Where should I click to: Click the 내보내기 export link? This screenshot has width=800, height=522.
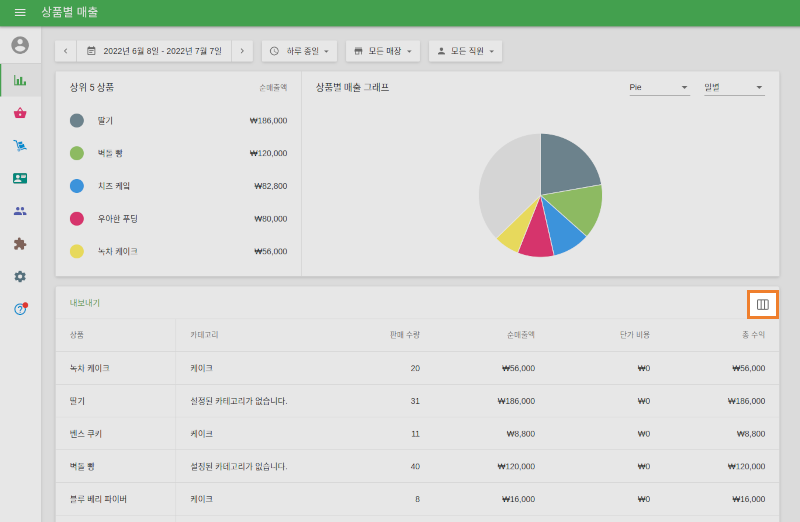pos(85,303)
